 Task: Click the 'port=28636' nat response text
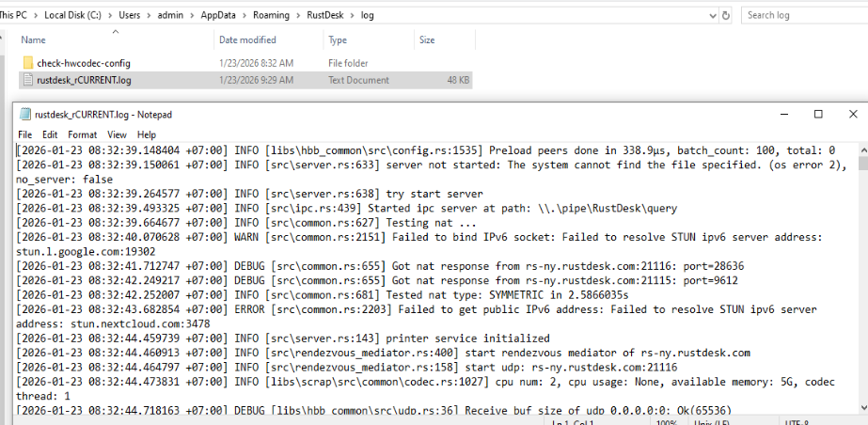(x=714, y=266)
